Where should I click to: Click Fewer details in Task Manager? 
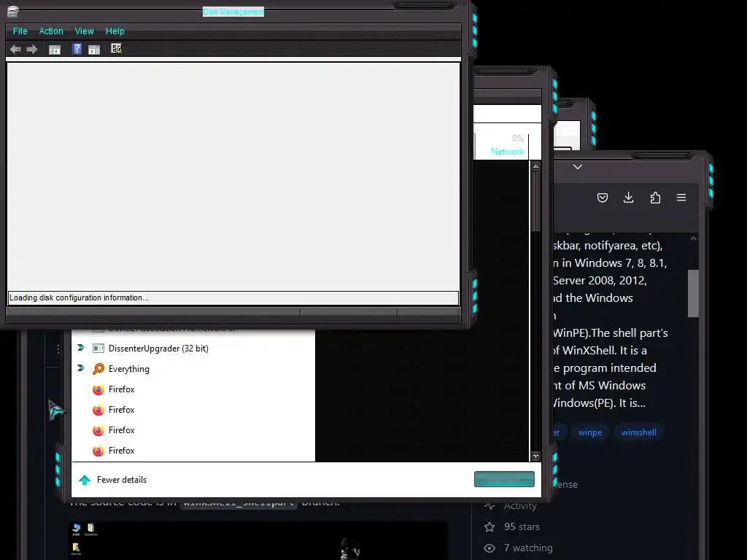click(x=122, y=480)
